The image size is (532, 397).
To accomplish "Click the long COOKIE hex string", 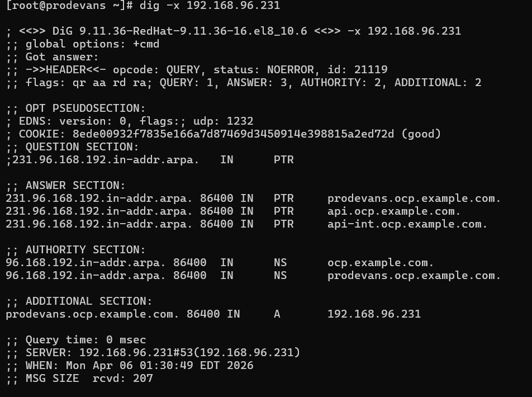I will point(233,134).
